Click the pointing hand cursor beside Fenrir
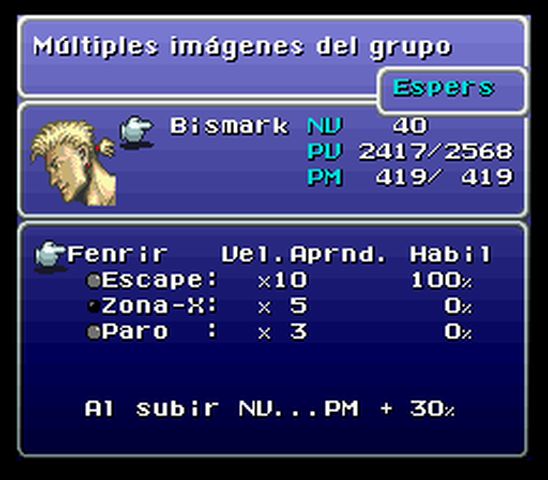Screen dimensions: 548x480 point(50,256)
